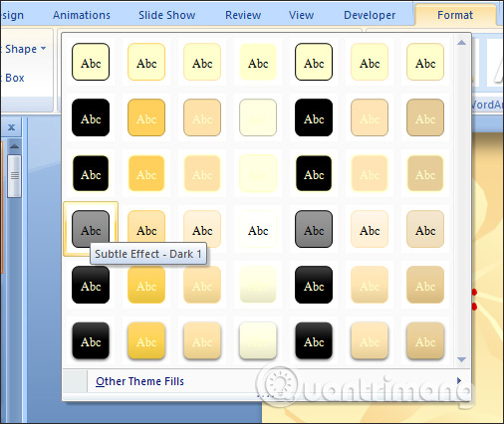Click the Text Box button labeled Box
Screen dimensions: 504x424
coord(15,78)
